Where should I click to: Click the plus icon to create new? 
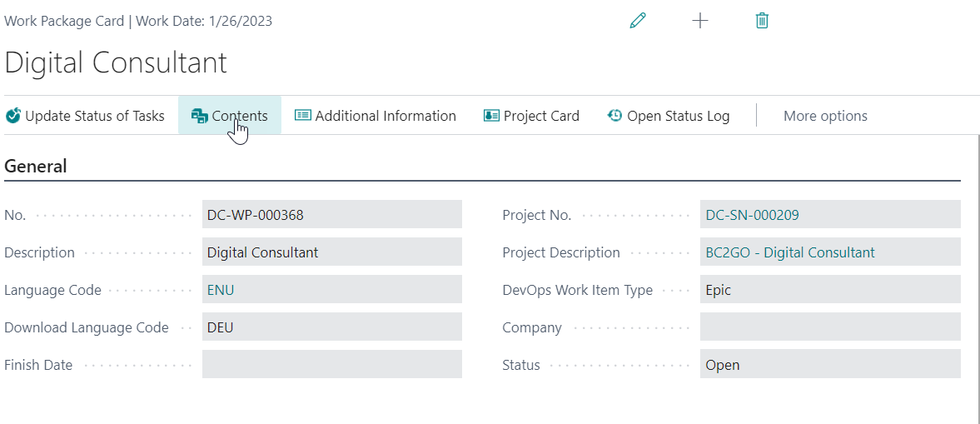pos(700,21)
